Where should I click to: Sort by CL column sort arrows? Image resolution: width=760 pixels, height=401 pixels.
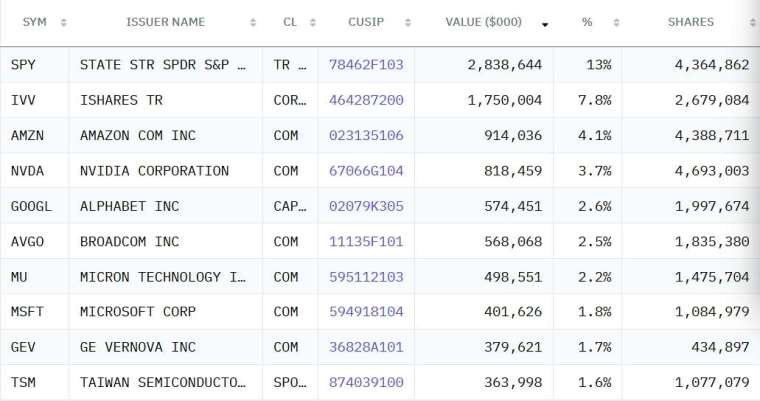(x=313, y=22)
